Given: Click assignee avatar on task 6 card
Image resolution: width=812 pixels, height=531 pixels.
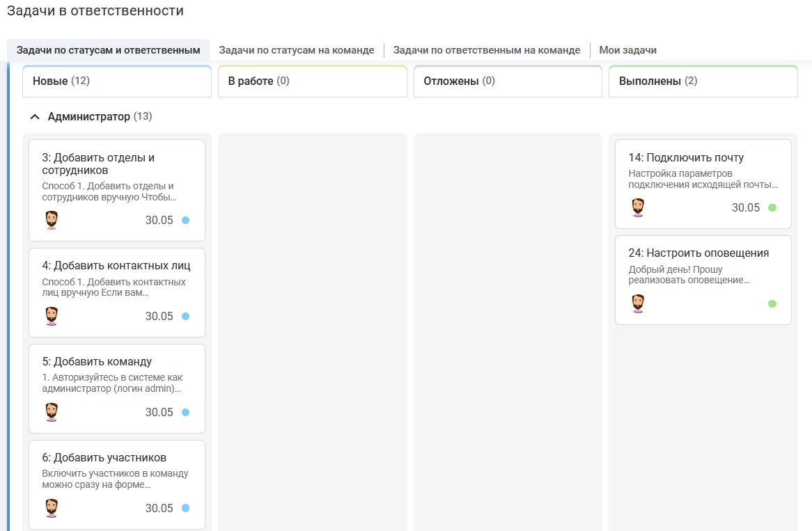Looking at the screenshot, I should (x=52, y=508).
